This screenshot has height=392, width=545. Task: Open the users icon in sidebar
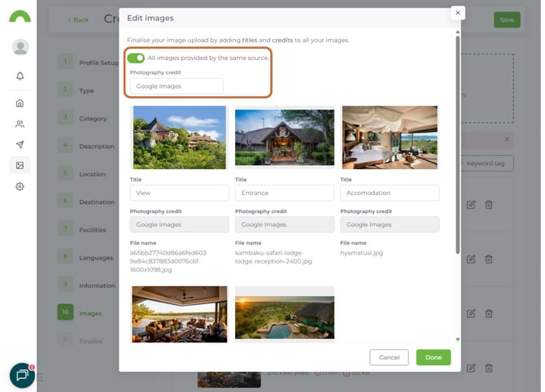(20, 124)
